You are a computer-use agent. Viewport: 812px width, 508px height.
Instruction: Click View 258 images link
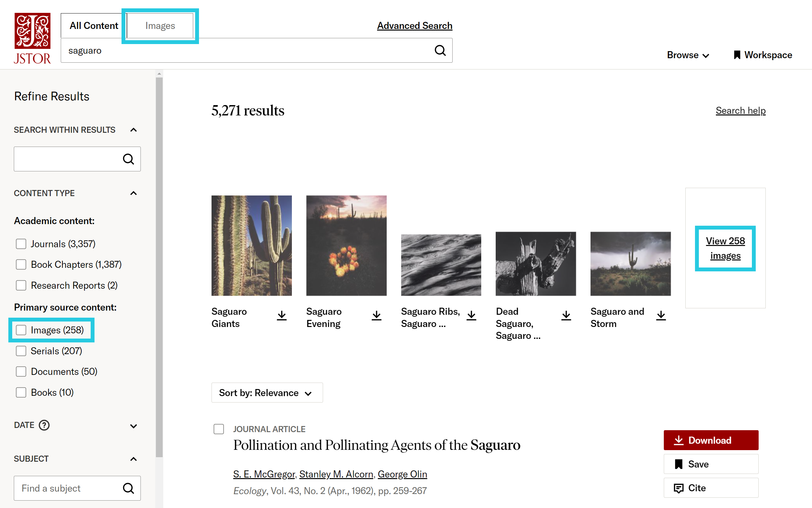[x=725, y=248]
